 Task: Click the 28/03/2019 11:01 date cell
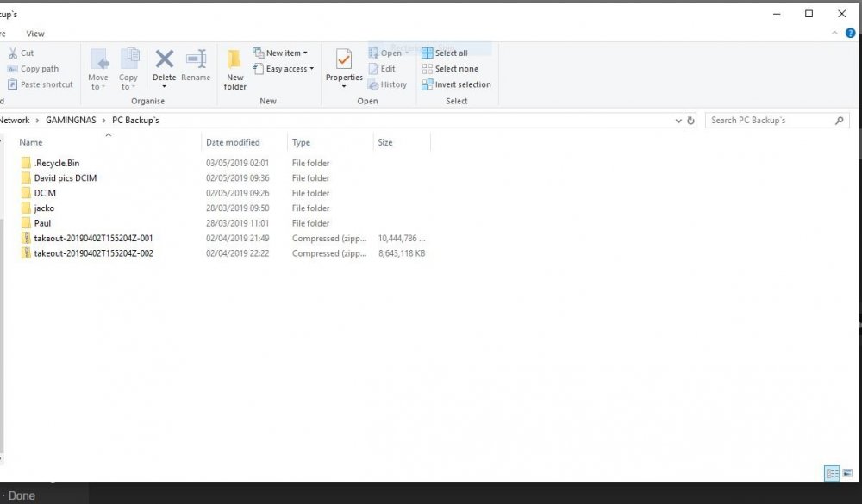pos(238,223)
